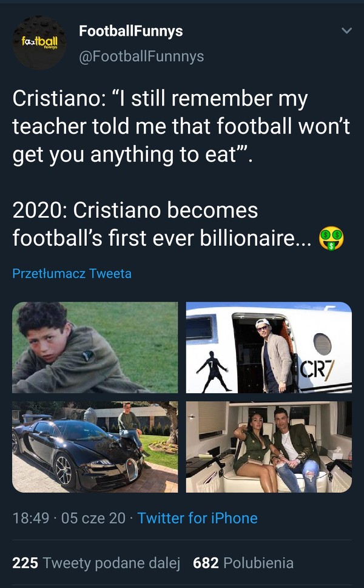Expand the tweet options chevron

point(346,30)
